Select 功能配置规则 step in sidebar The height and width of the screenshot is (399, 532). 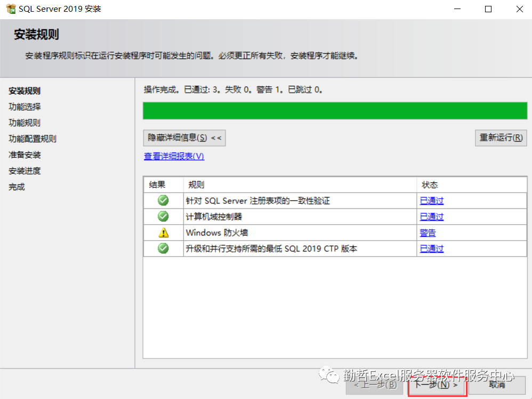coord(33,139)
